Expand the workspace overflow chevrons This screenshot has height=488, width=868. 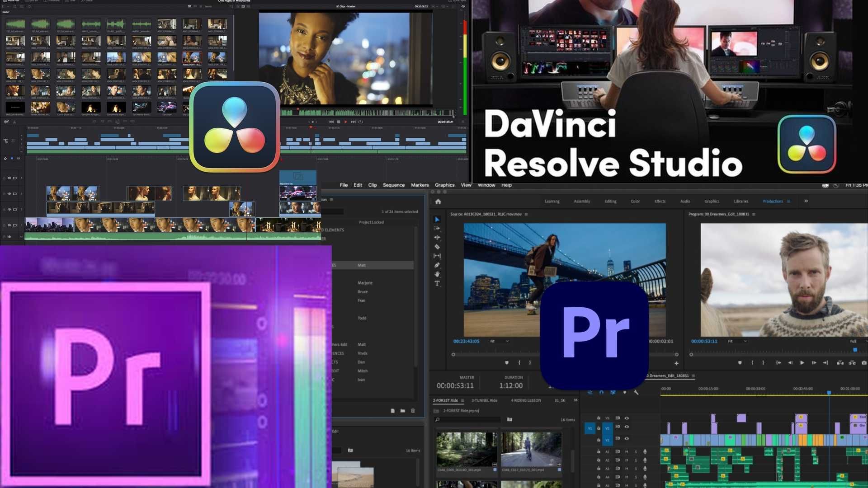(x=806, y=201)
